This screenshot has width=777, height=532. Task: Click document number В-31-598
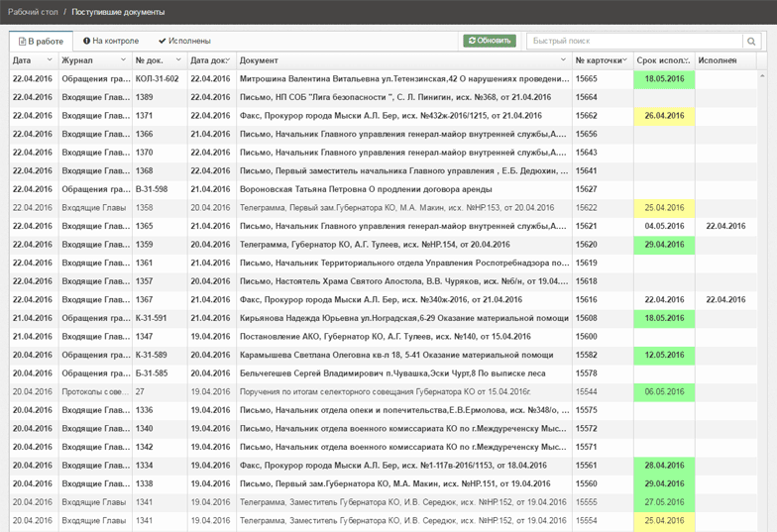152,189
